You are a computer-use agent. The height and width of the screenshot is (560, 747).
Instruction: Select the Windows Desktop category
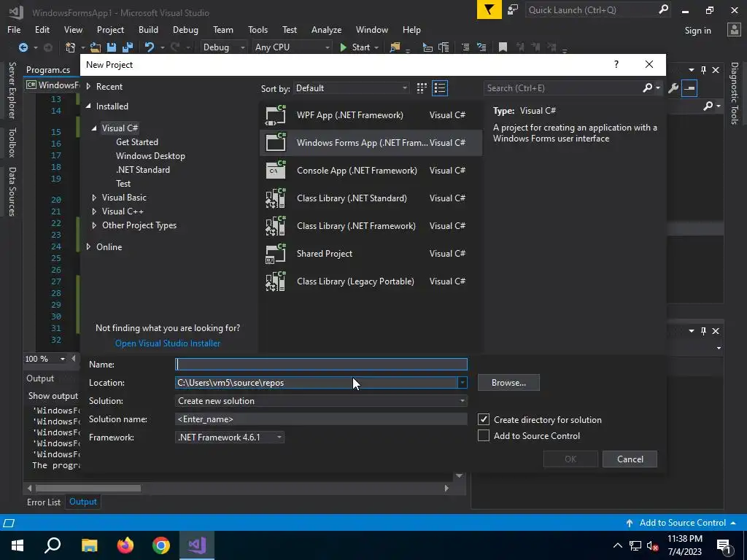click(150, 156)
